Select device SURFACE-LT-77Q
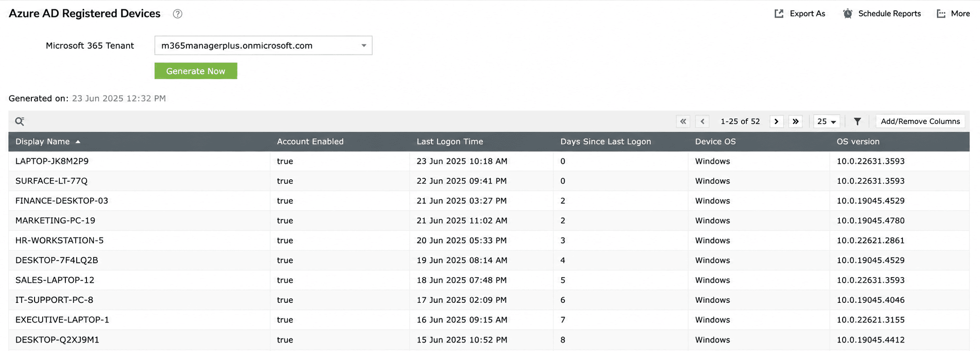The image size is (980, 351). coord(51,181)
